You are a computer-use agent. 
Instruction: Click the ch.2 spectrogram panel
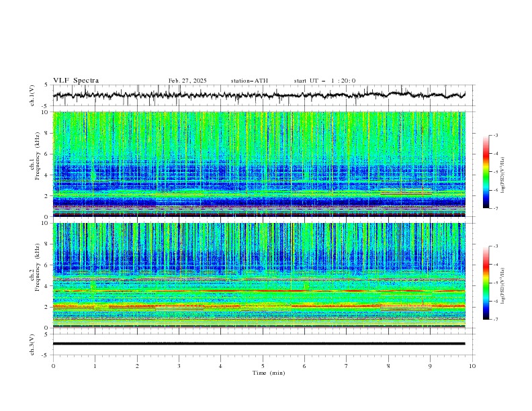click(259, 275)
